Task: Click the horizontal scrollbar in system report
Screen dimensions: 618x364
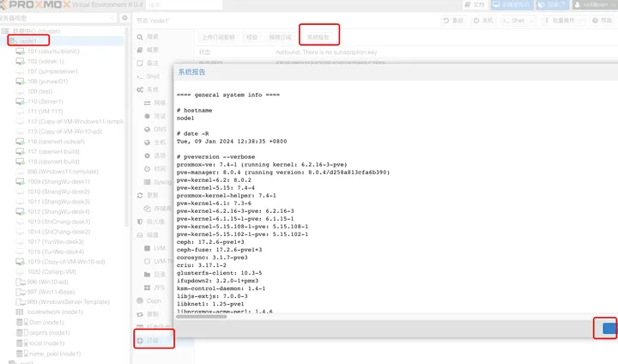Action: coord(201,316)
